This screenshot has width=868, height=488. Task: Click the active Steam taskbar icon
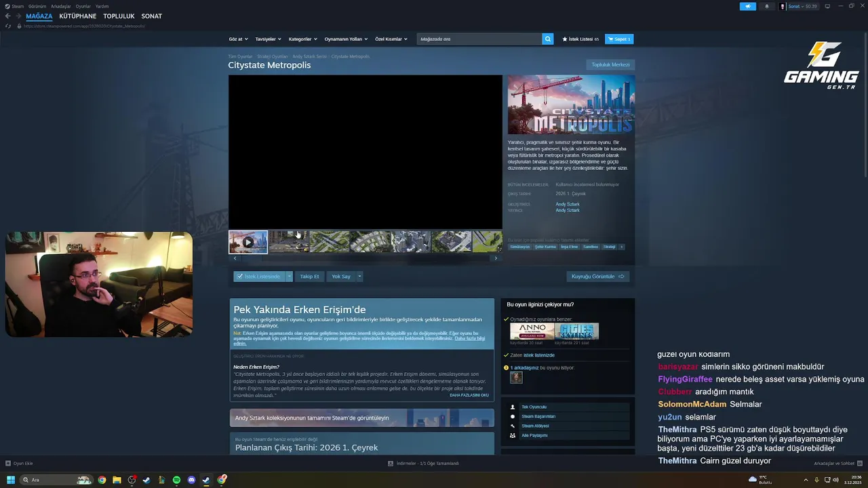coord(206,480)
